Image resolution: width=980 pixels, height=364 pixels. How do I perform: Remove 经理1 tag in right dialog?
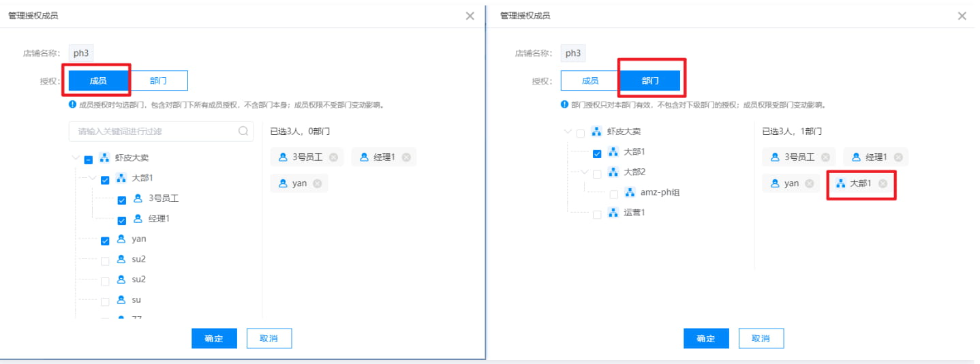click(898, 157)
